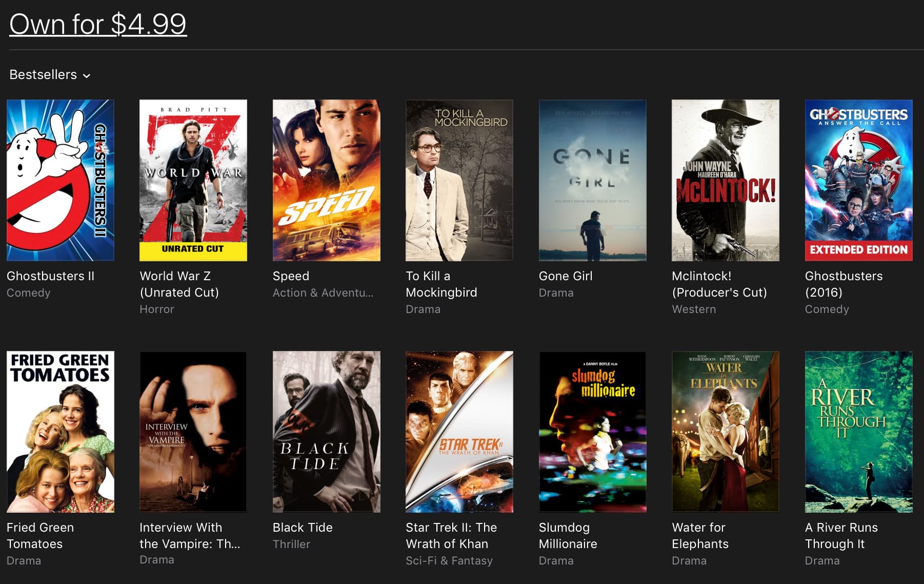
Task: Select the Speed movie poster
Action: tap(327, 180)
